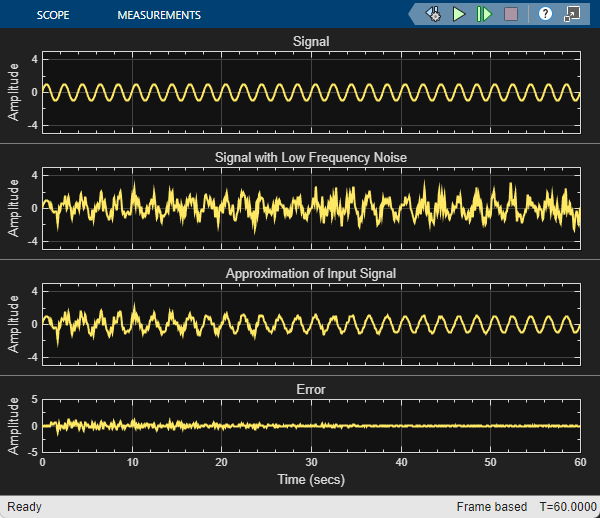Click the T=60.0000 time readout
This screenshot has width=600, height=518.
click(x=567, y=507)
